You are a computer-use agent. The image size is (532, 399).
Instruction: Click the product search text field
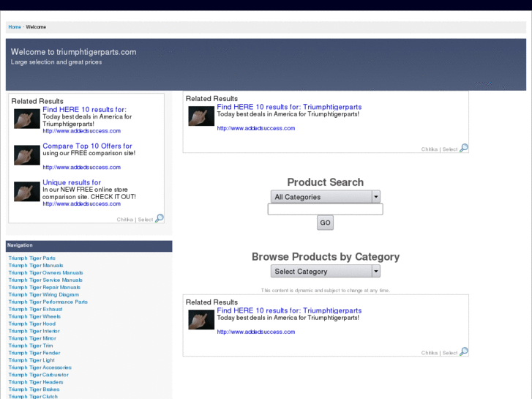(x=326, y=209)
